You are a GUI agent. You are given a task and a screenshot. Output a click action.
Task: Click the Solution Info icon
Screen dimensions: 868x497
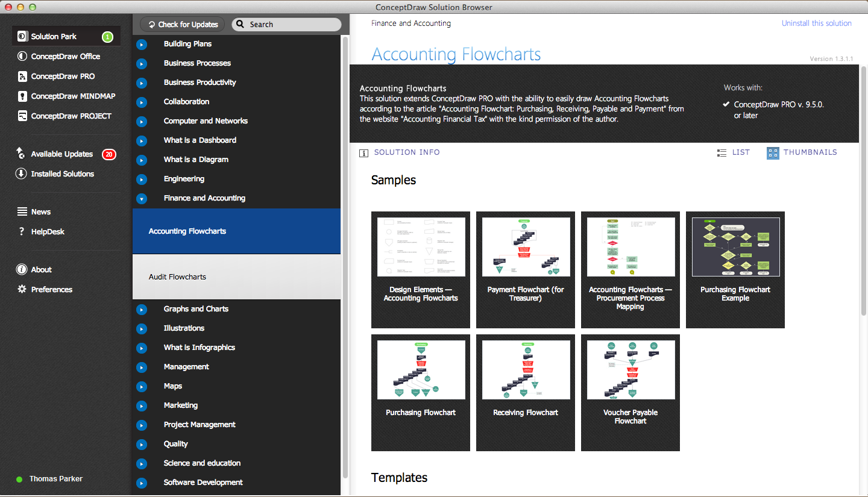[x=363, y=153]
